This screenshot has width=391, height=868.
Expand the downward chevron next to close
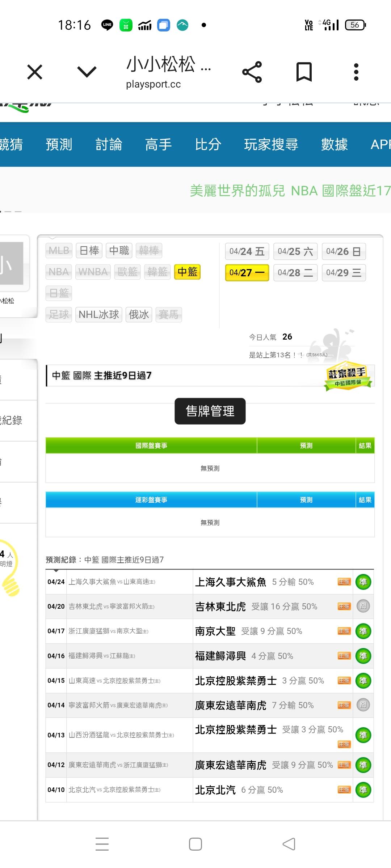(x=87, y=72)
